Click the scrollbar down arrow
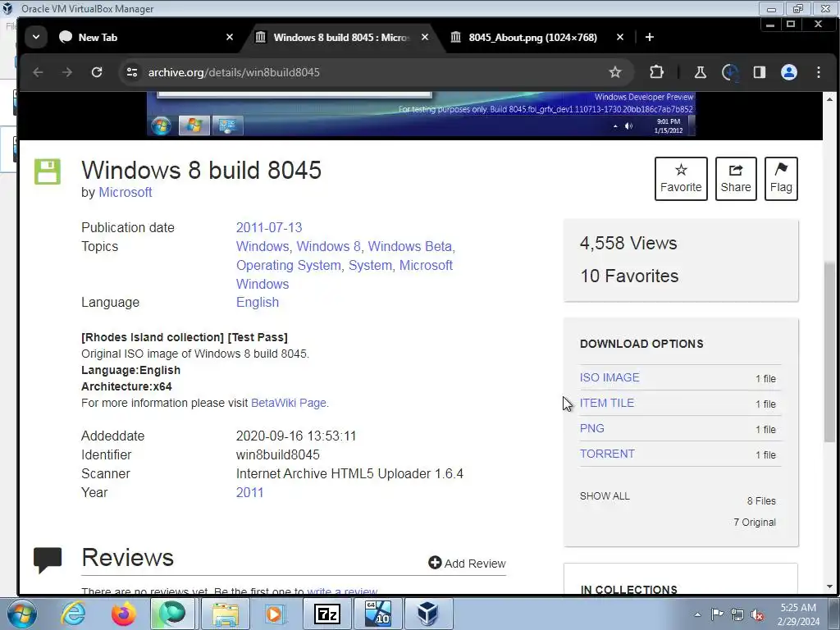This screenshot has width=840, height=630. [830, 587]
